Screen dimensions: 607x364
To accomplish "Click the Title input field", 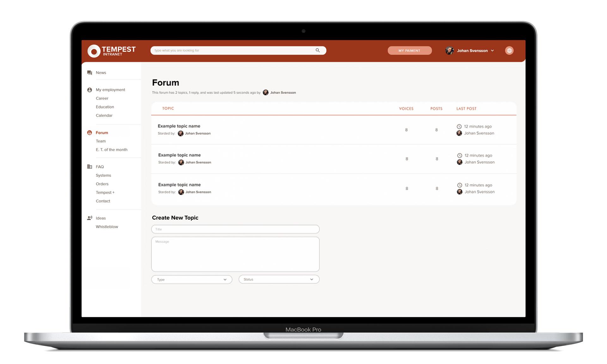I will tap(236, 229).
